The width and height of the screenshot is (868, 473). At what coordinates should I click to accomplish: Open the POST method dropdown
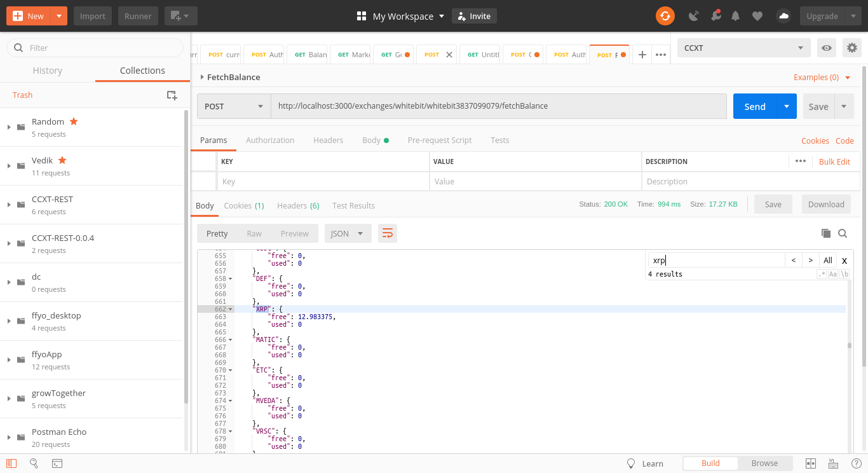[x=233, y=106]
